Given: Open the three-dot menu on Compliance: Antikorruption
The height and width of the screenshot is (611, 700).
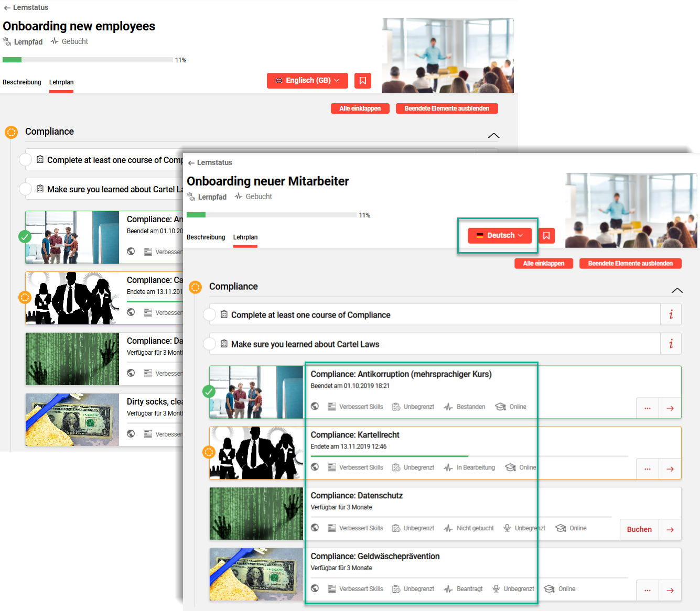Looking at the screenshot, I should tap(648, 408).
